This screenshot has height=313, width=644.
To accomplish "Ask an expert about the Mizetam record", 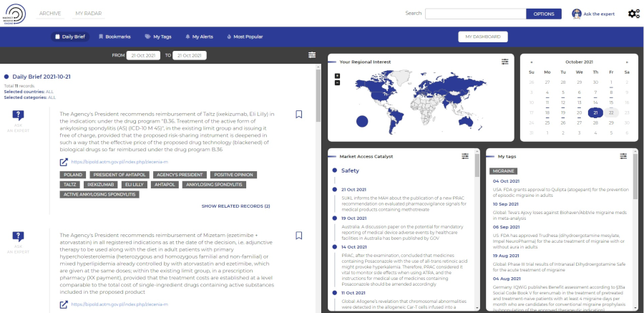I will 18,242.
